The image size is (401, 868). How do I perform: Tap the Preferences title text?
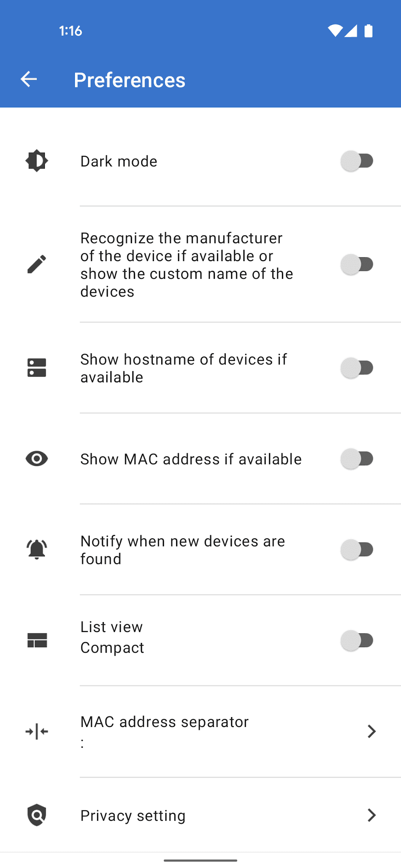(130, 80)
